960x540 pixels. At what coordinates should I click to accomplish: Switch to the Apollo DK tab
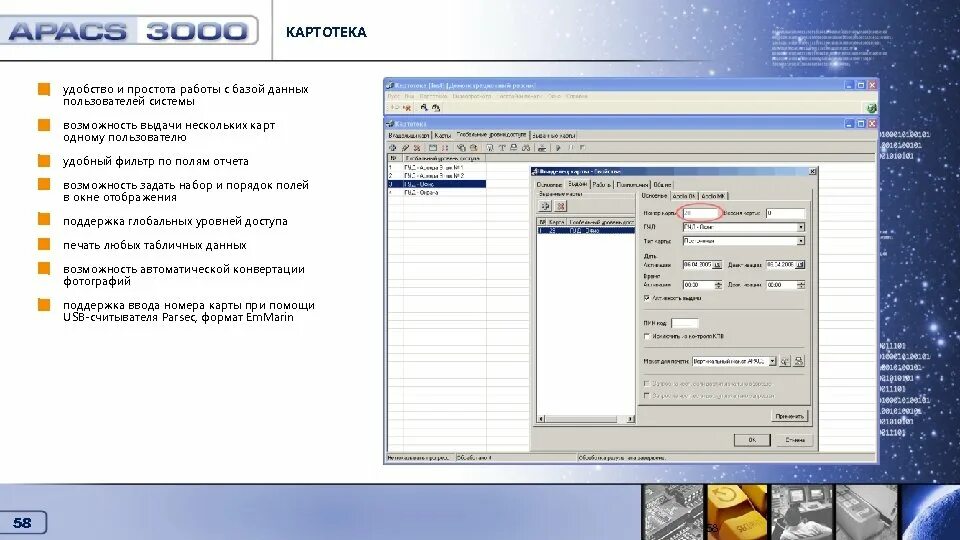click(x=684, y=196)
